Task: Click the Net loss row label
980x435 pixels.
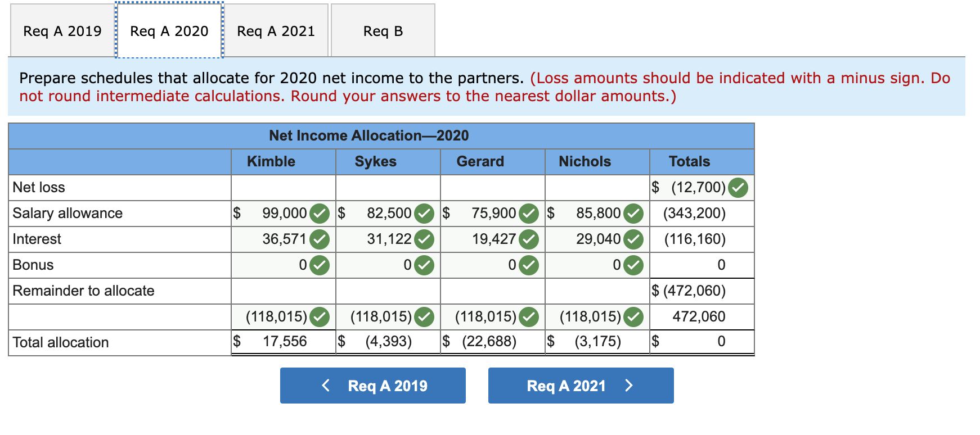Action: [x=39, y=188]
